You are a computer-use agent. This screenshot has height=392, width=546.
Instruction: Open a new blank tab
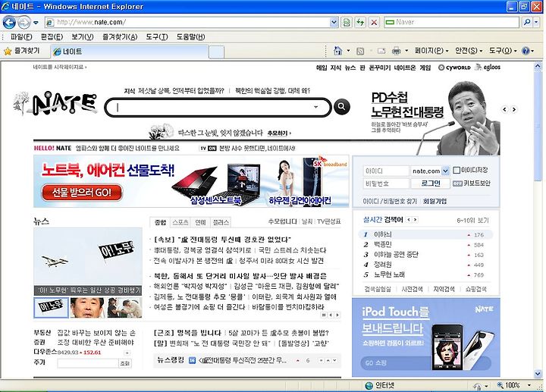(x=216, y=52)
